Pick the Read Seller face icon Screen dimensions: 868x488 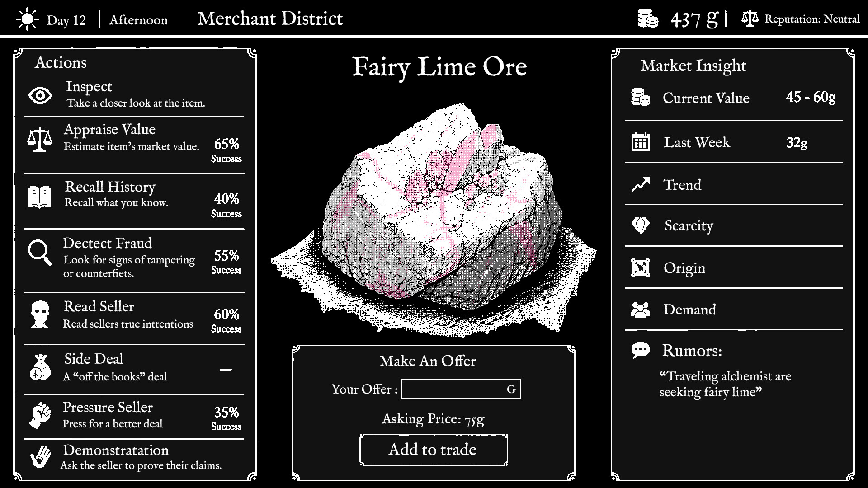40,314
